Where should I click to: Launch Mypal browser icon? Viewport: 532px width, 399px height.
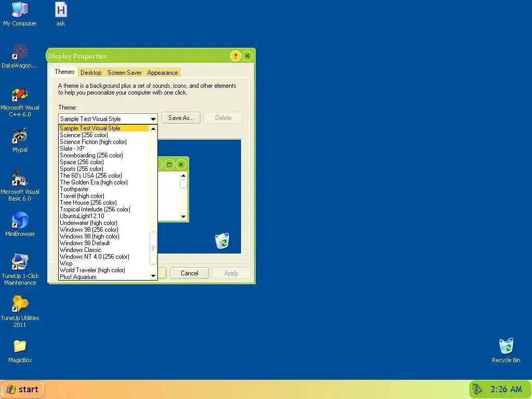click(20, 140)
